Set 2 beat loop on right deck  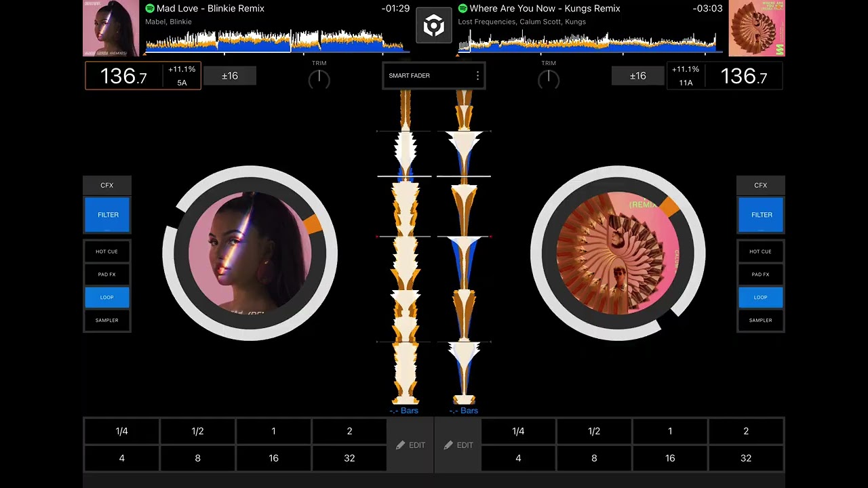[746, 431]
